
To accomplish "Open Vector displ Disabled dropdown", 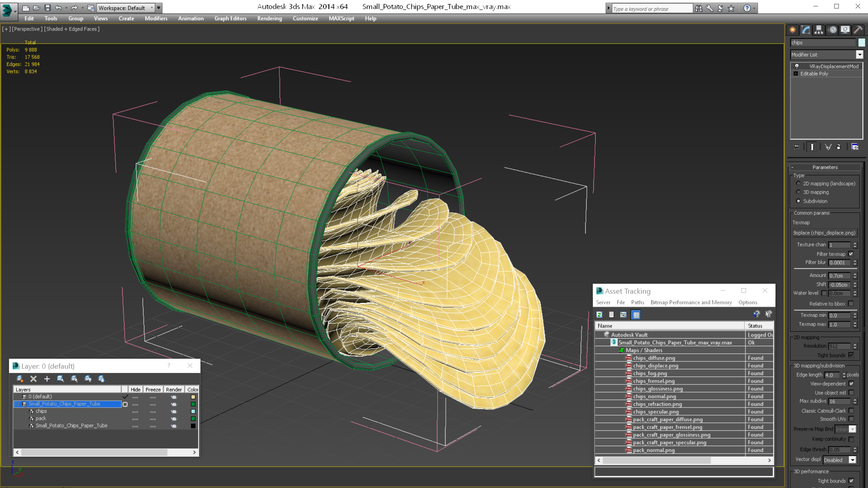I will click(x=852, y=460).
